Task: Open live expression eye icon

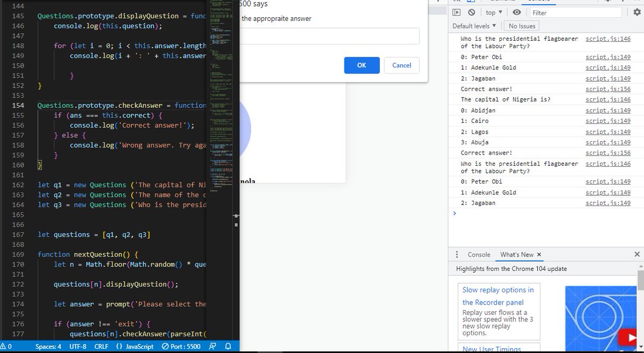Action: [x=517, y=12]
